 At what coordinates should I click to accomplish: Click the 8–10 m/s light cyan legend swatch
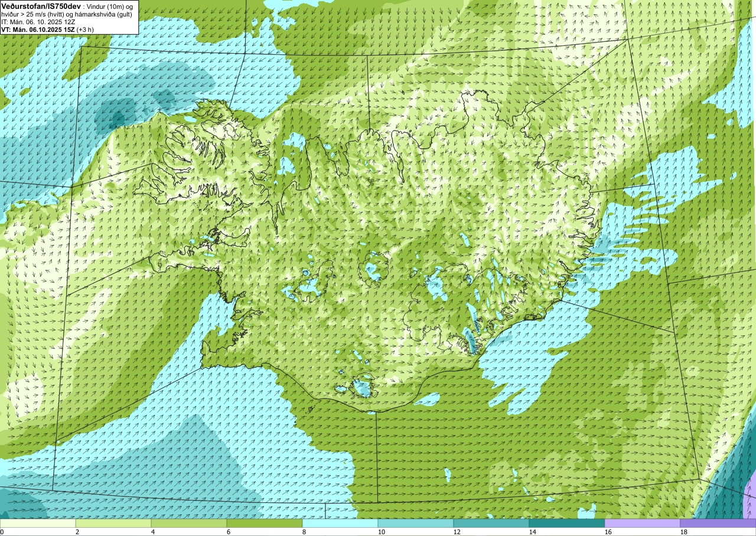pos(340,523)
